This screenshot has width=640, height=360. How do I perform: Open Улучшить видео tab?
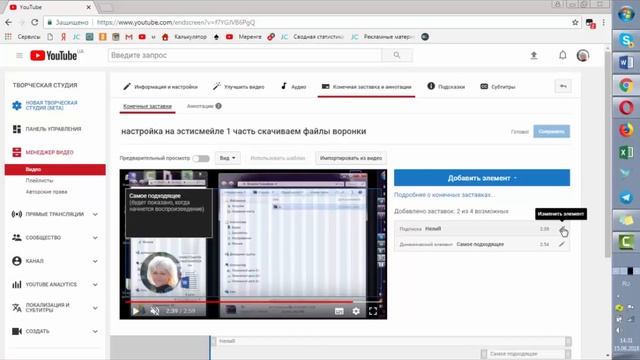tap(239, 87)
